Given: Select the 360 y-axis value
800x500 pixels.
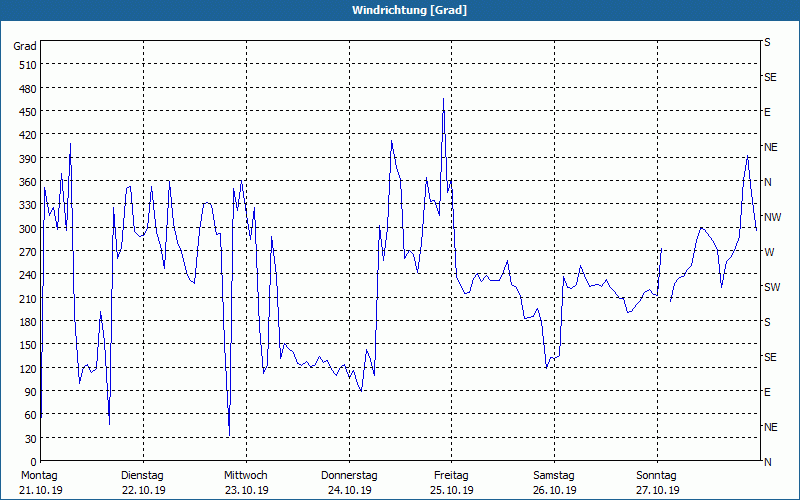Looking at the screenshot, I should [x=28, y=183].
